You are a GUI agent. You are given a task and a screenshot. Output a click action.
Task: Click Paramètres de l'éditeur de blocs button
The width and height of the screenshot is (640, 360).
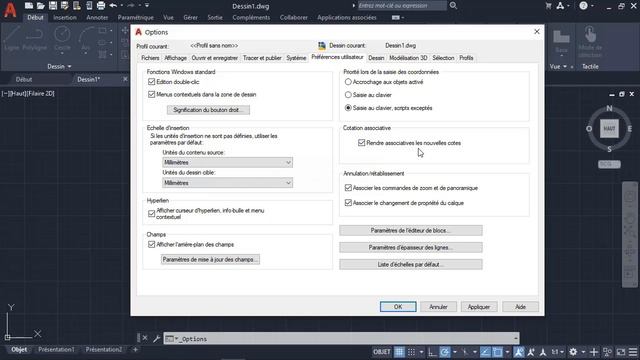411,231
